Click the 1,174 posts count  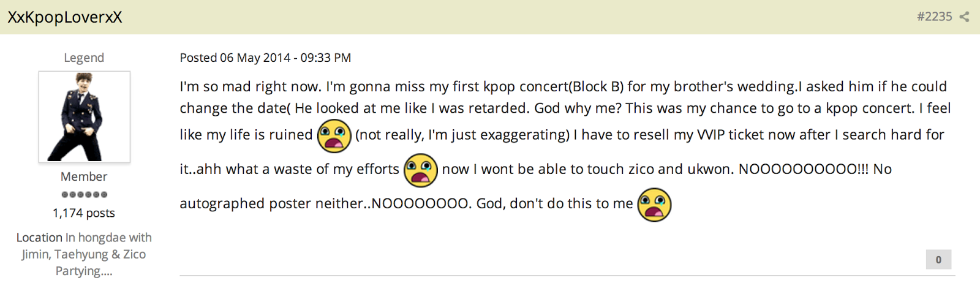point(84,213)
